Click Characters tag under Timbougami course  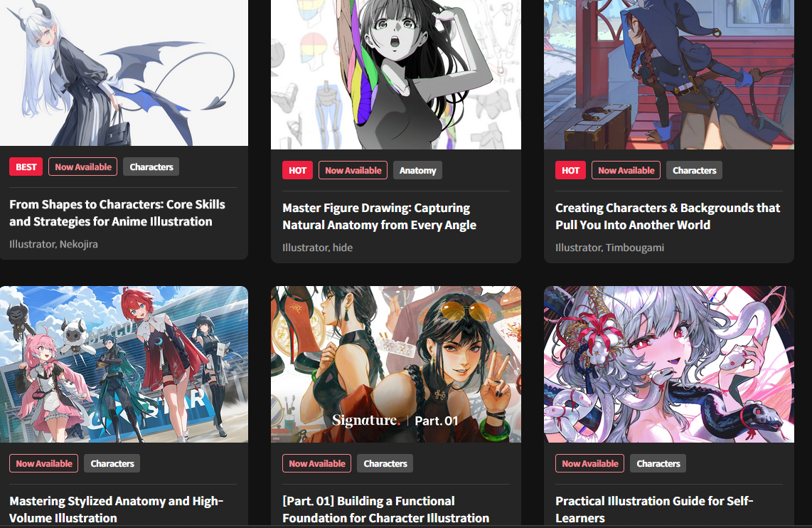pos(694,171)
